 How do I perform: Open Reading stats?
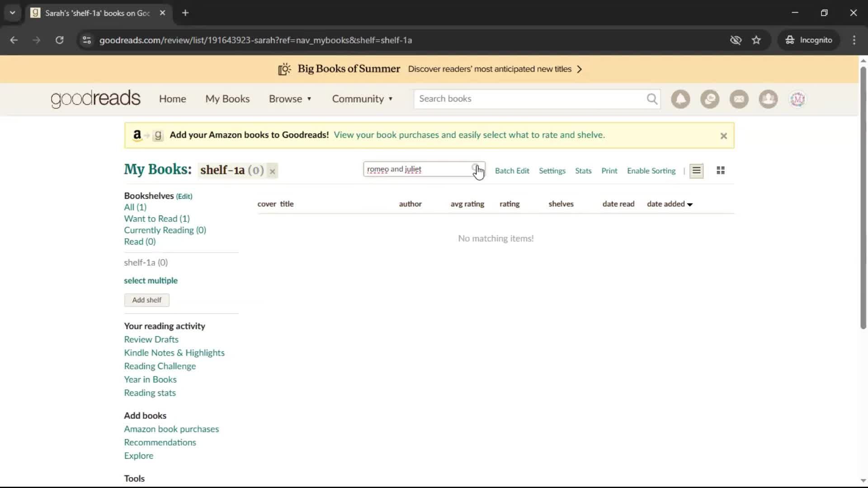pos(150,393)
